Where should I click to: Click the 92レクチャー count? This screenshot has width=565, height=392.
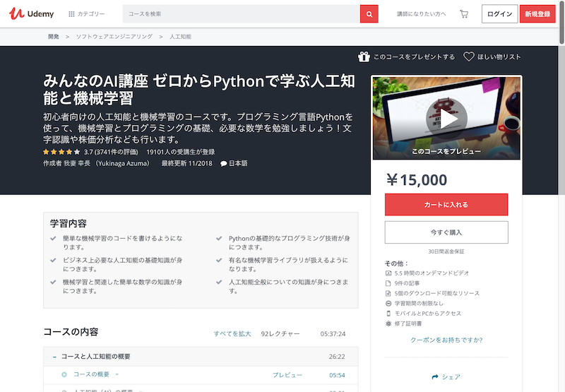pos(280,333)
